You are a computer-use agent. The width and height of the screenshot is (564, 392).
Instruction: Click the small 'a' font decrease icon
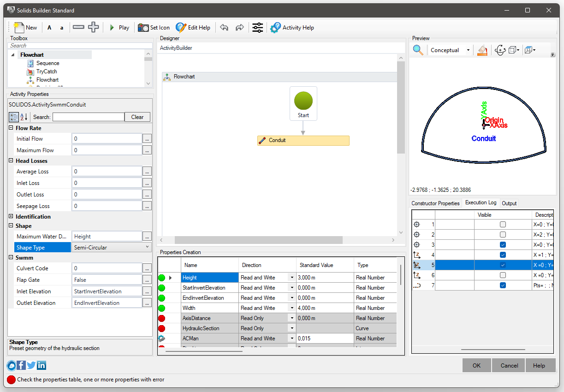point(62,28)
